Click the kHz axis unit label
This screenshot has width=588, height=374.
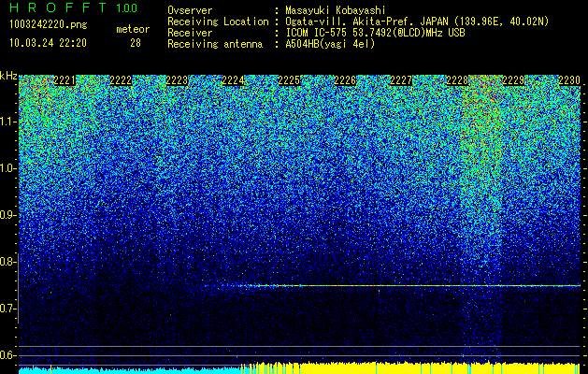pos(8,76)
